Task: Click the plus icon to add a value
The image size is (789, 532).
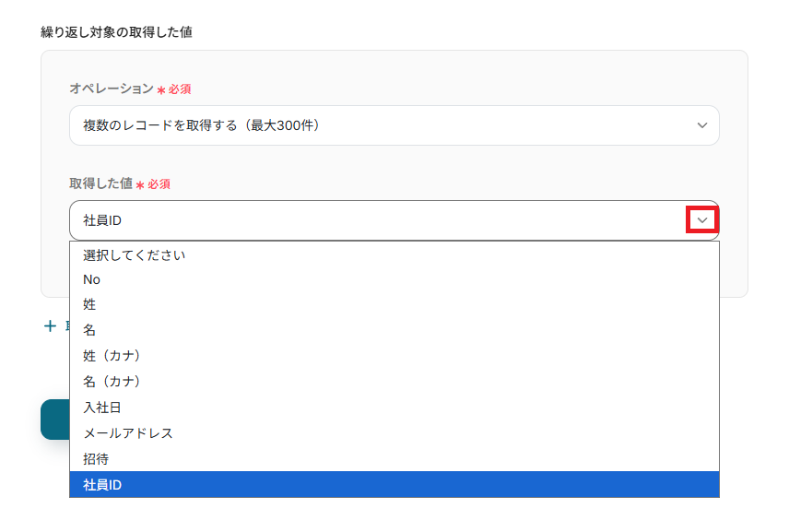Action: tap(50, 325)
